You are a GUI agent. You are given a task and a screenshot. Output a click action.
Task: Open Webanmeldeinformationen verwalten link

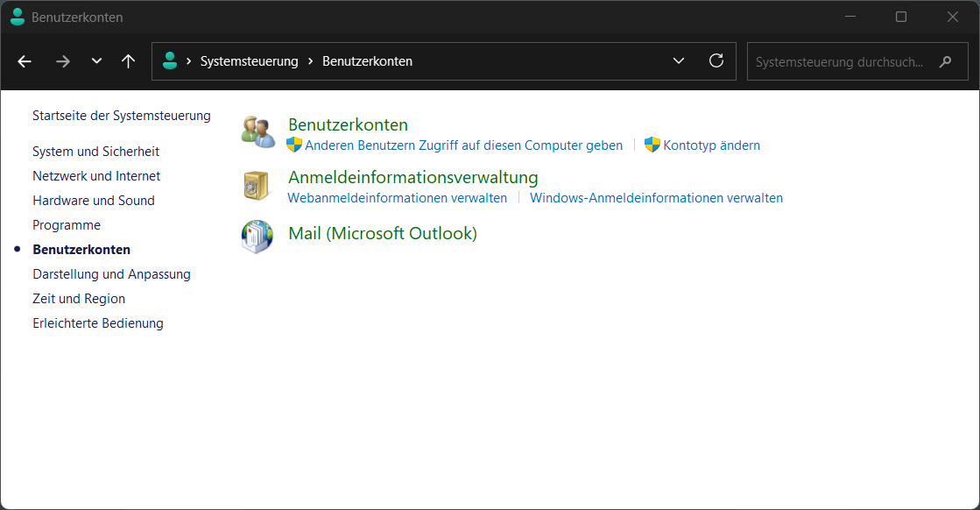397,198
